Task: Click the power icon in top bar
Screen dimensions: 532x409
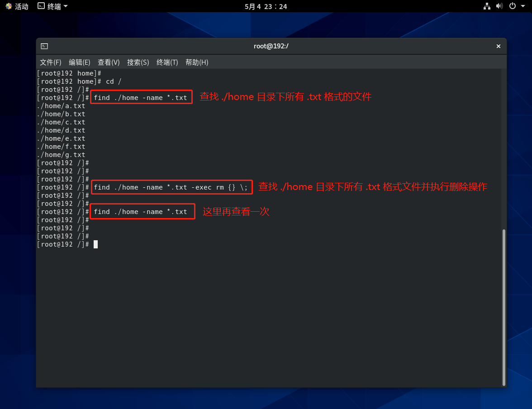Action: pos(512,6)
